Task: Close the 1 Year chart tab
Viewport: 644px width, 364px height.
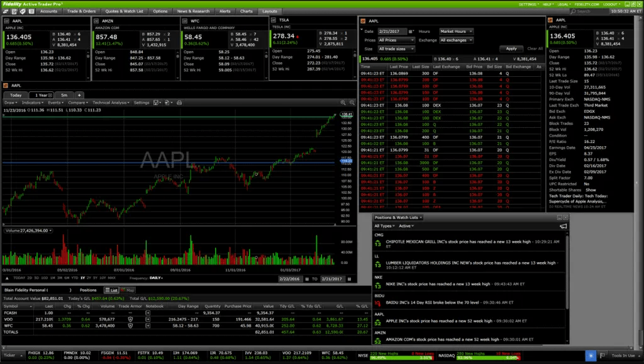Action: tap(50, 96)
